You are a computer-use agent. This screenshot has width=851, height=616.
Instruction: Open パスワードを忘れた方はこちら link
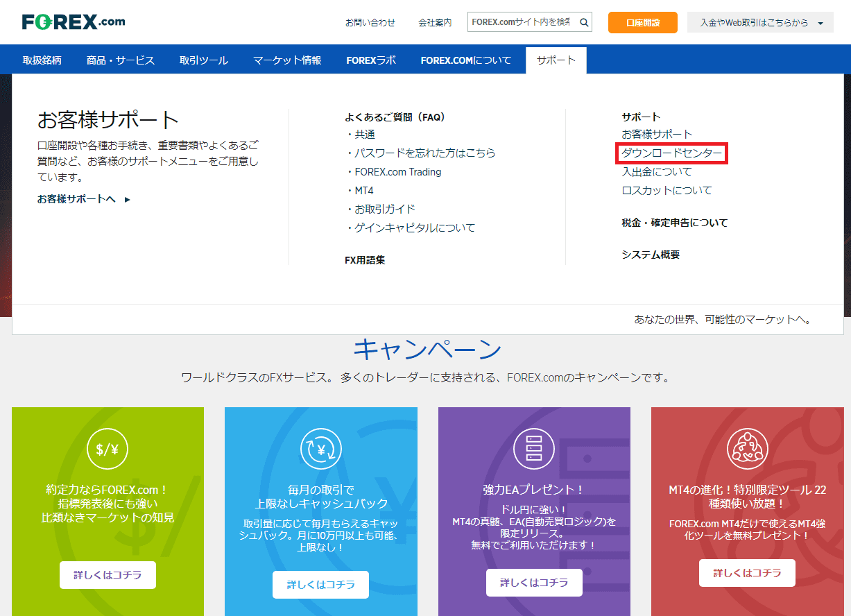point(424,153)
